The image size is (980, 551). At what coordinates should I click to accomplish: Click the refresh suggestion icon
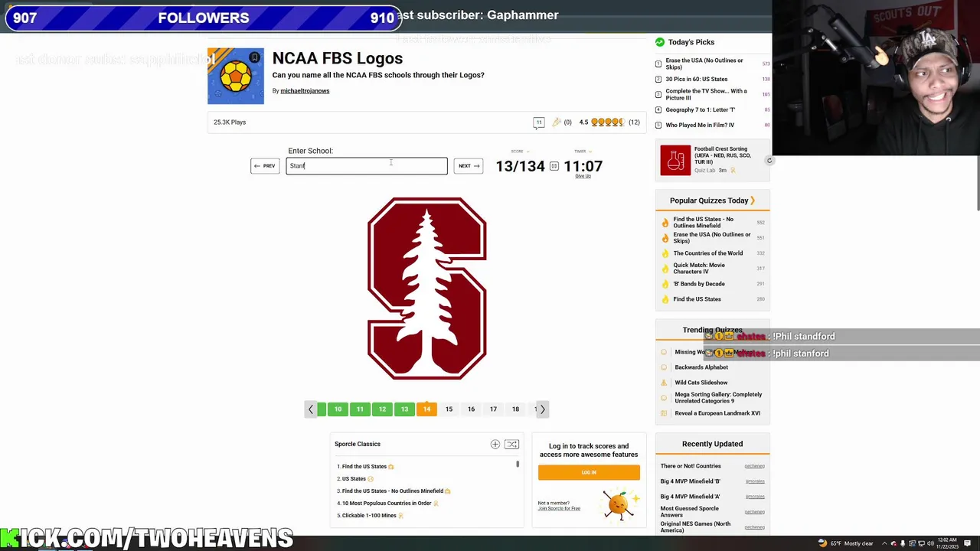(769, 161)
